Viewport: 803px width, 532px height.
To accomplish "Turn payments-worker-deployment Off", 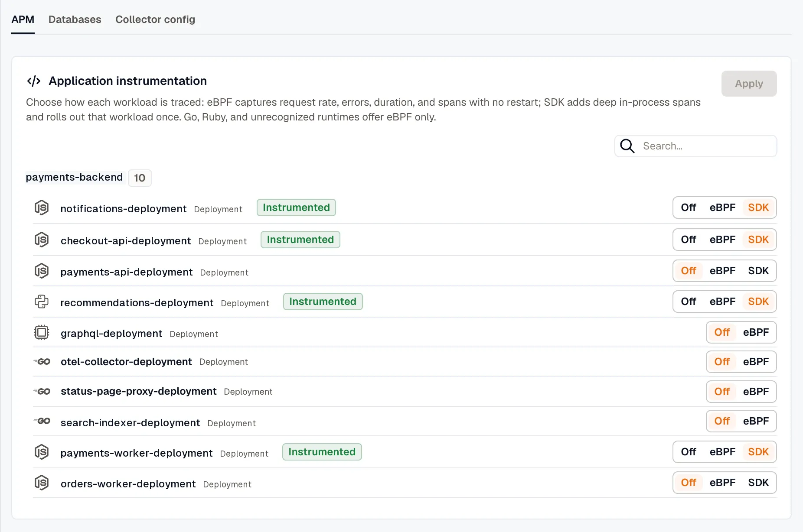I will coord(689,452).
